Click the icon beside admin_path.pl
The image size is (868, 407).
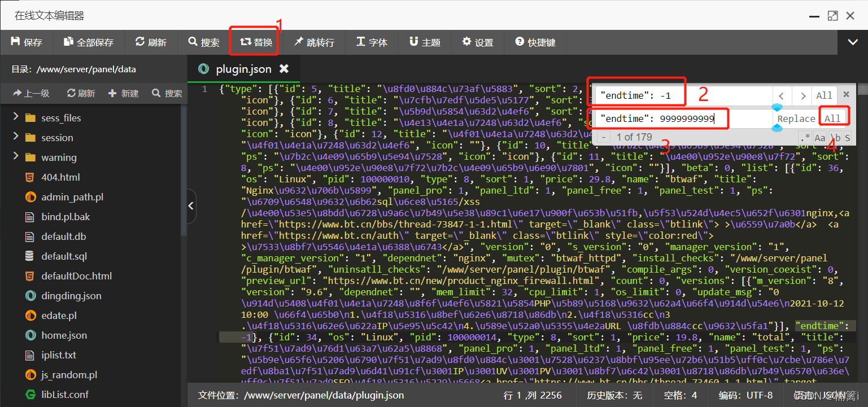tap(30, 197)
